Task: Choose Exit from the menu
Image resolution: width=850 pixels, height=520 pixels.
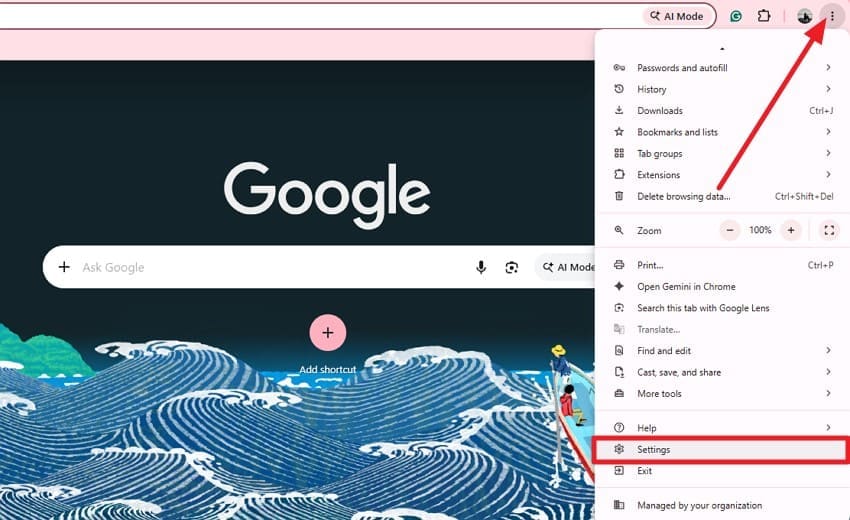Action: [x=723, y=471]
